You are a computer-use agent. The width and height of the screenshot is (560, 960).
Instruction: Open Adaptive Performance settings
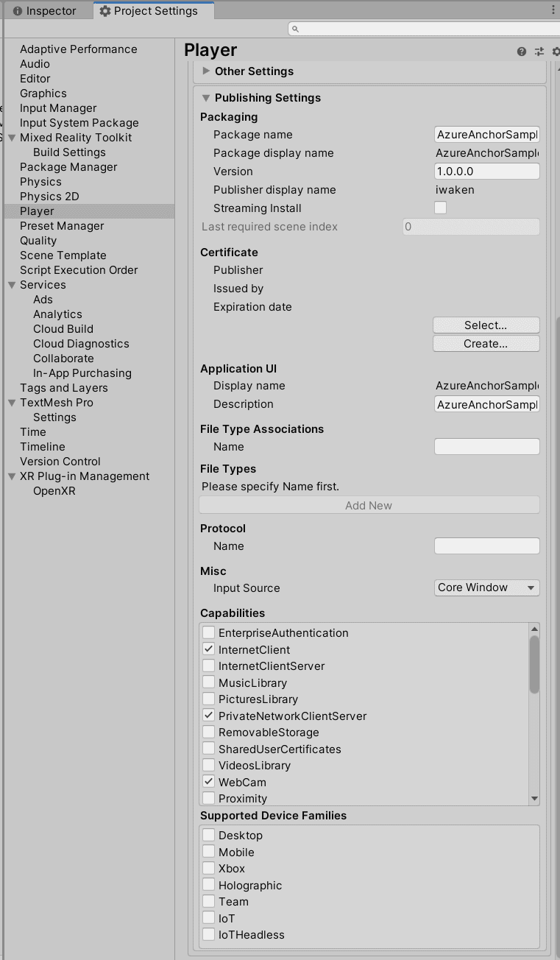[79, 49]
